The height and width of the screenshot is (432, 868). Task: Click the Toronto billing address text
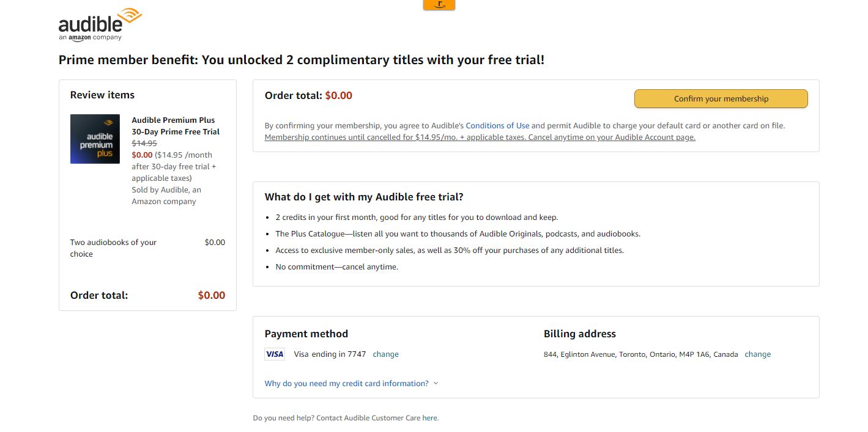point(640,354)
